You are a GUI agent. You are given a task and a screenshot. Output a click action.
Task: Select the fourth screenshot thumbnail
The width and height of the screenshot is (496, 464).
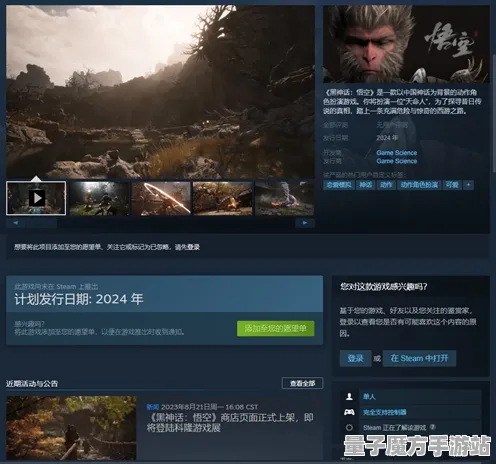223,198
